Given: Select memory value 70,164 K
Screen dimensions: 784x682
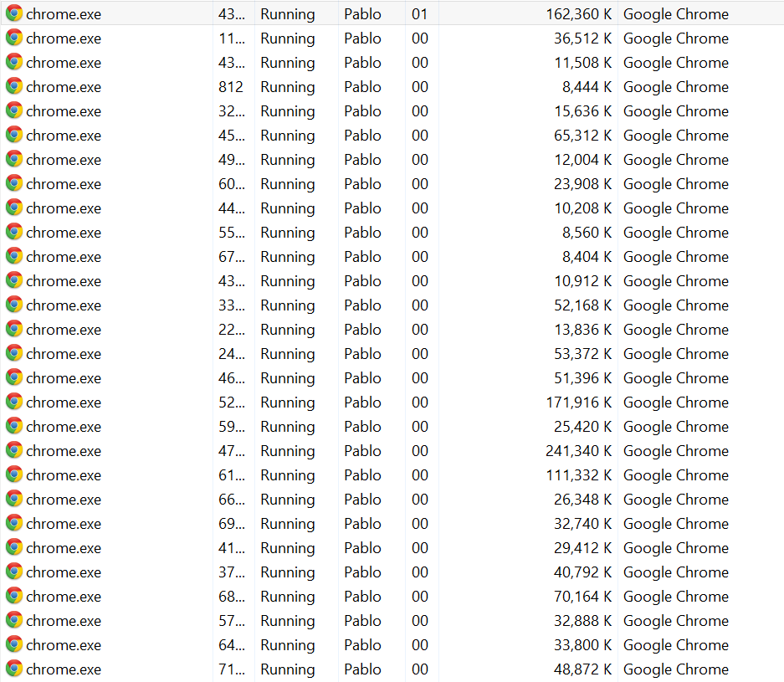Looking at the screenshot, I should click(582, 596).
